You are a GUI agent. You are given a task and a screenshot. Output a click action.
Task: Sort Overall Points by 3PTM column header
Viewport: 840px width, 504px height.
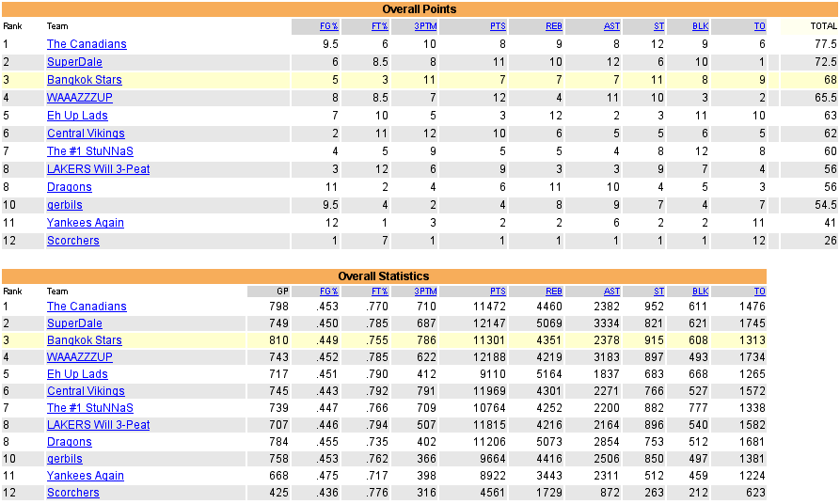tap(425, 26)
